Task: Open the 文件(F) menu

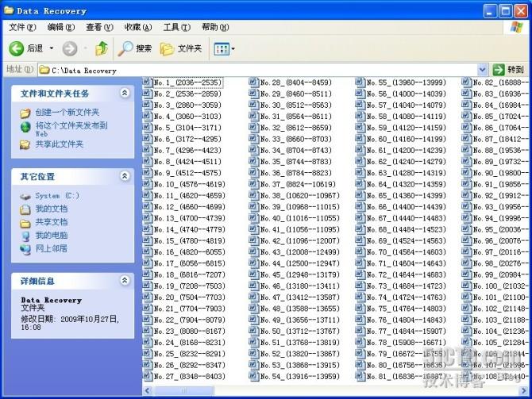Action: 22,27
